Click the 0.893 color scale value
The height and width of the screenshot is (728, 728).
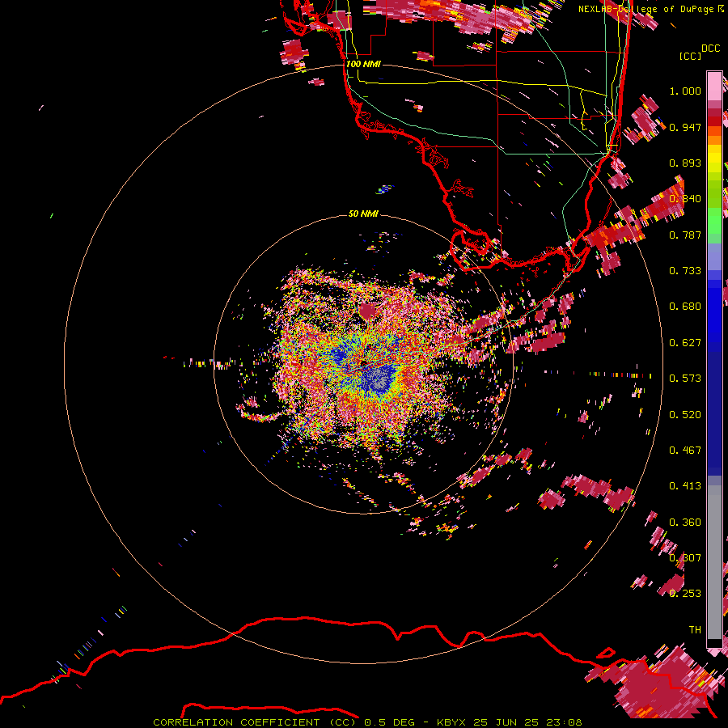point(685,163)
